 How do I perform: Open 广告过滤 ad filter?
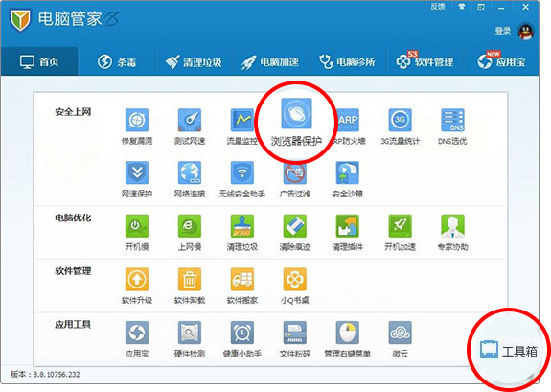pyautogui.click(x=294, y=179)
